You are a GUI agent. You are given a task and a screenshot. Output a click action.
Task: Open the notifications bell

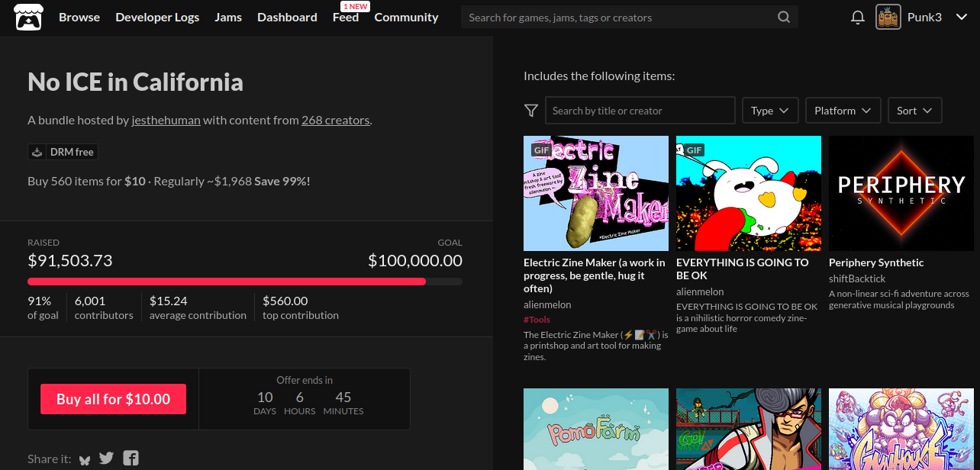858,17
